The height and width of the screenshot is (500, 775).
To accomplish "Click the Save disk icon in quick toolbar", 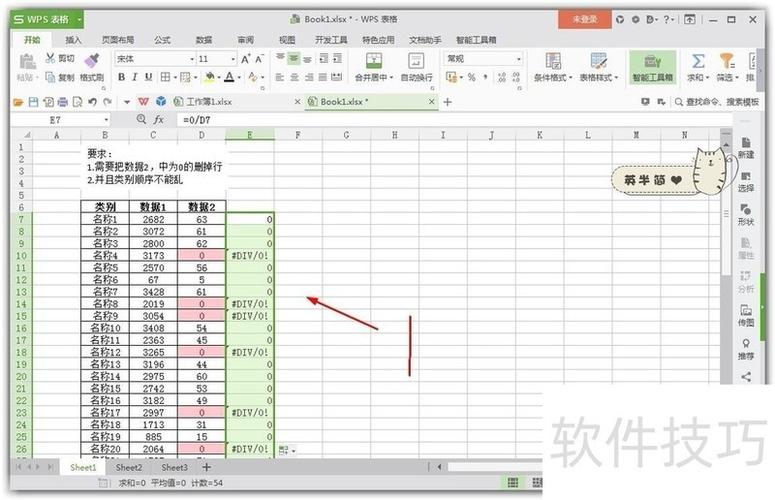I will coord(33,102).
